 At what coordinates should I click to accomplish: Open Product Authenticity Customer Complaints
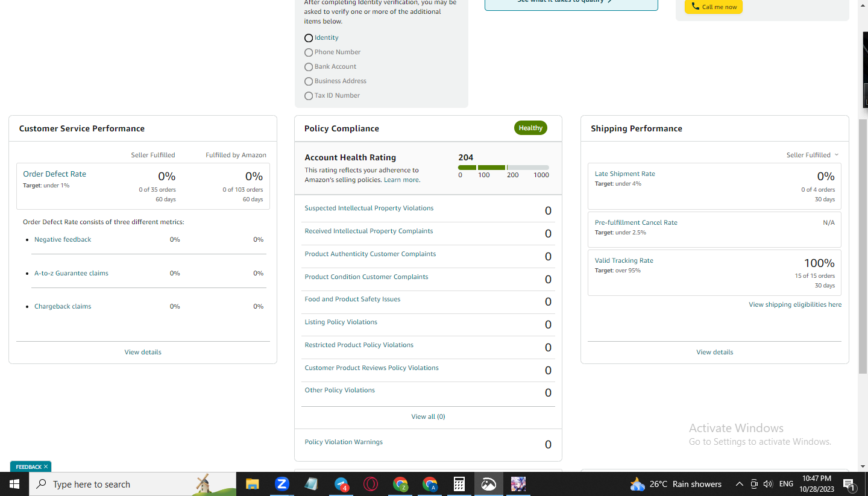[370, 254]
